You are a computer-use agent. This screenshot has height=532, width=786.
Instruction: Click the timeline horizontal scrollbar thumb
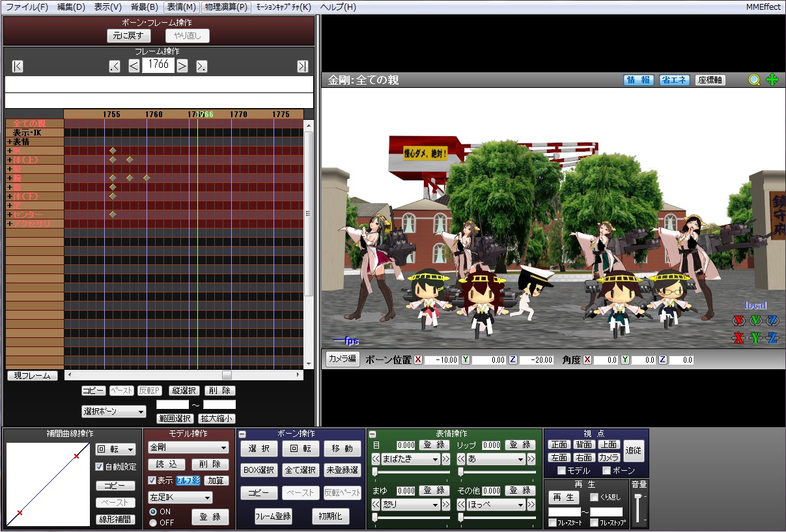227,375
